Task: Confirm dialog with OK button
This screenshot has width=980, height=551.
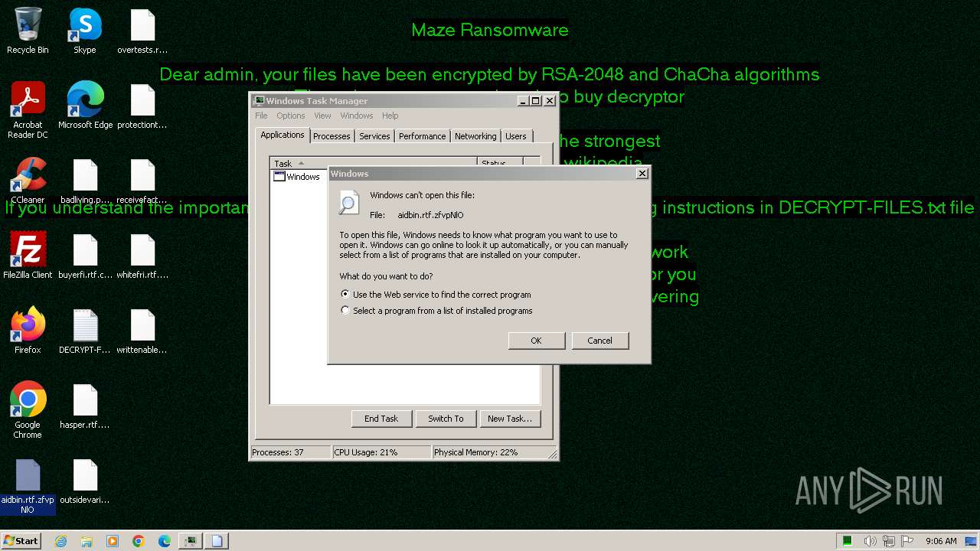Action: click(536, 341)
